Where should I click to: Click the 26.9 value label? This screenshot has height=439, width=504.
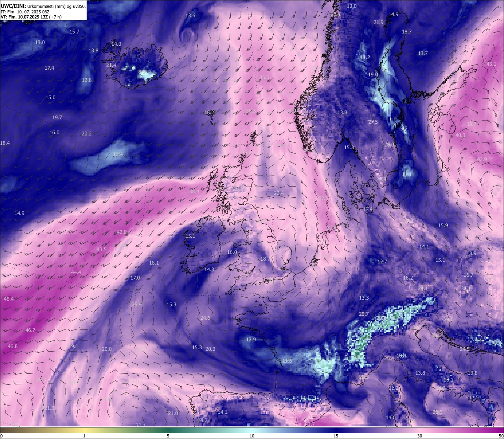[x=437, y=412]
